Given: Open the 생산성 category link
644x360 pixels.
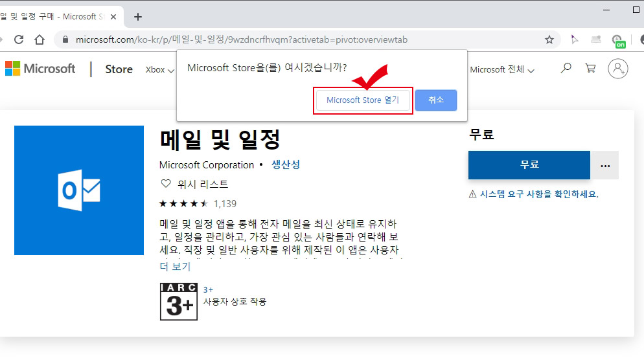Looking at the screenshot, I should [x=286, y=164].
